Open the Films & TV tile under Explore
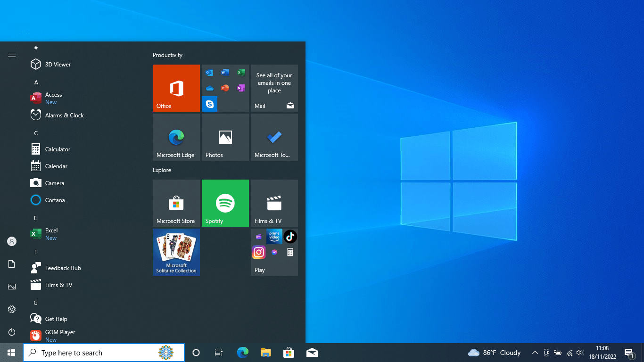 tap(274, 203)
